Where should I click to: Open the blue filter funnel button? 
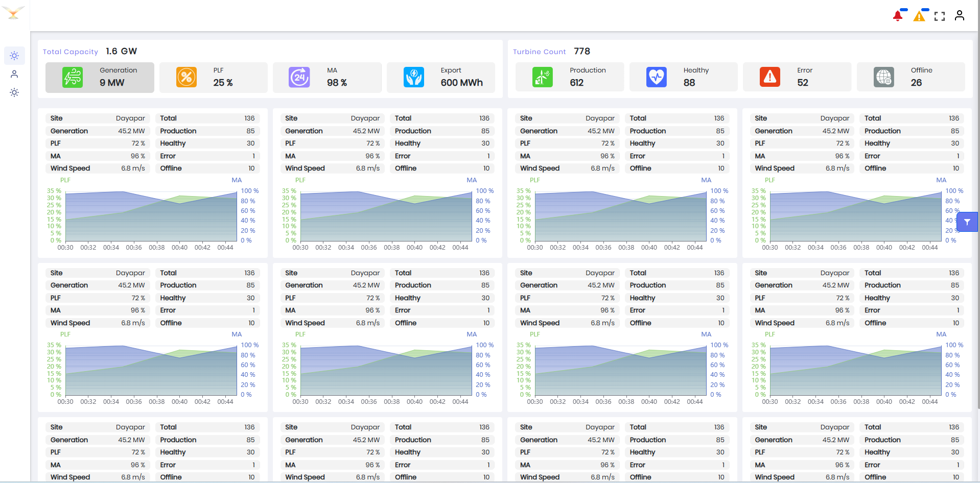click(x=967, y=222)
